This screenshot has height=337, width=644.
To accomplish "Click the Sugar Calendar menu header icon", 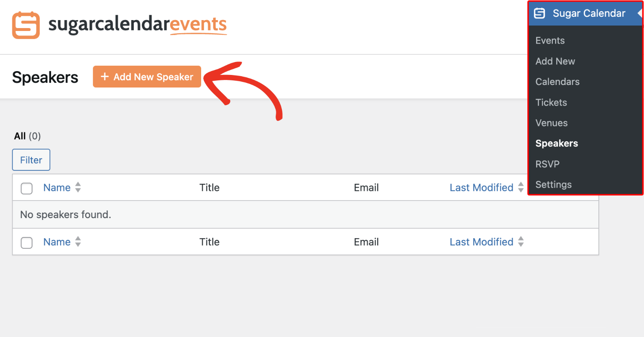I will (x=539, y=13).
